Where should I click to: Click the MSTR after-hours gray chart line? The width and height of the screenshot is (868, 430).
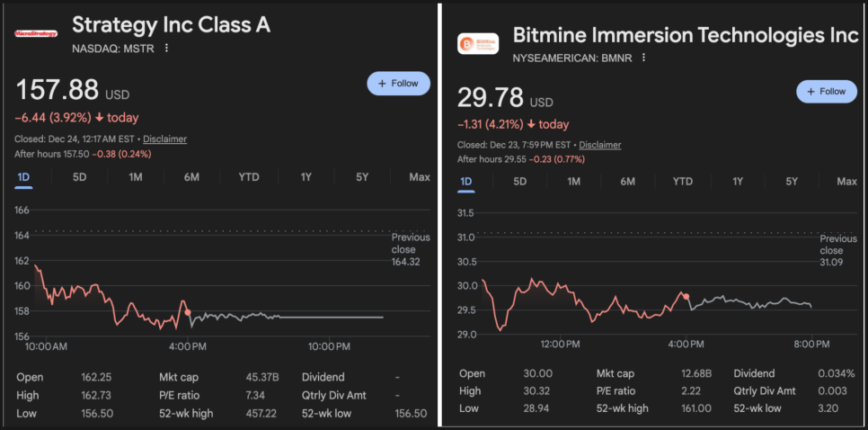(x=288, y=317)
